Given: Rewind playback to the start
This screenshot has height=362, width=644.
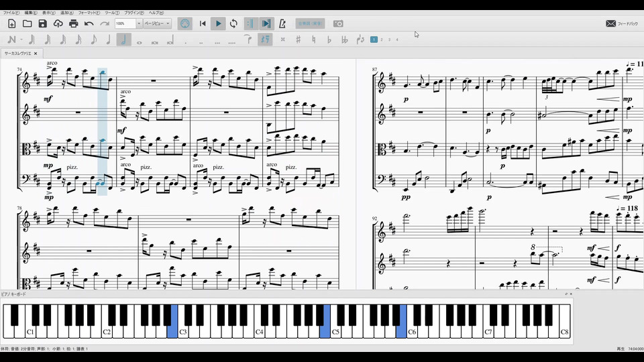Looking at the screenshot, I should (203, 23).
